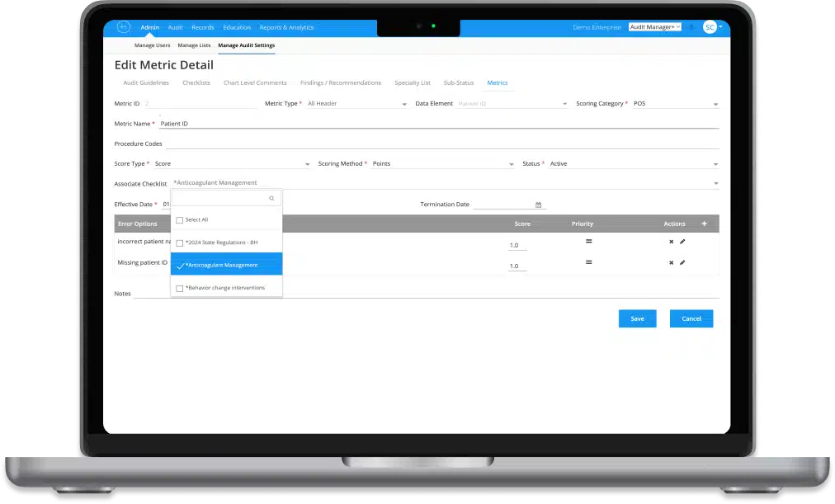
Task: Uncheck the Anticoagulant Management option
Action: tap(180, 265)
